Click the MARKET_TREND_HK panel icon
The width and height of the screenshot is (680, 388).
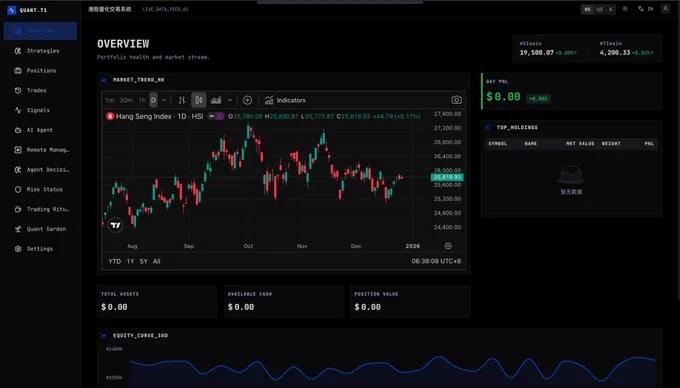(104, 80)
